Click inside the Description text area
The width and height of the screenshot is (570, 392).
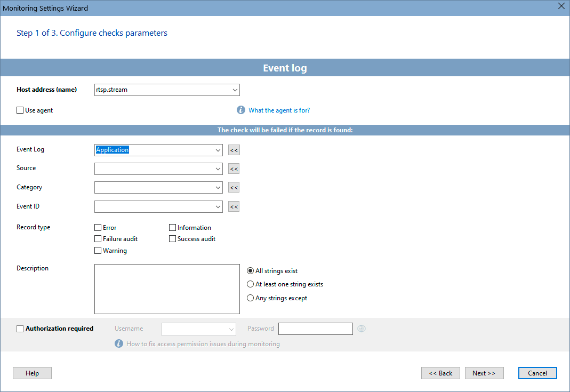pyautogui.click(x=167, y=289)
